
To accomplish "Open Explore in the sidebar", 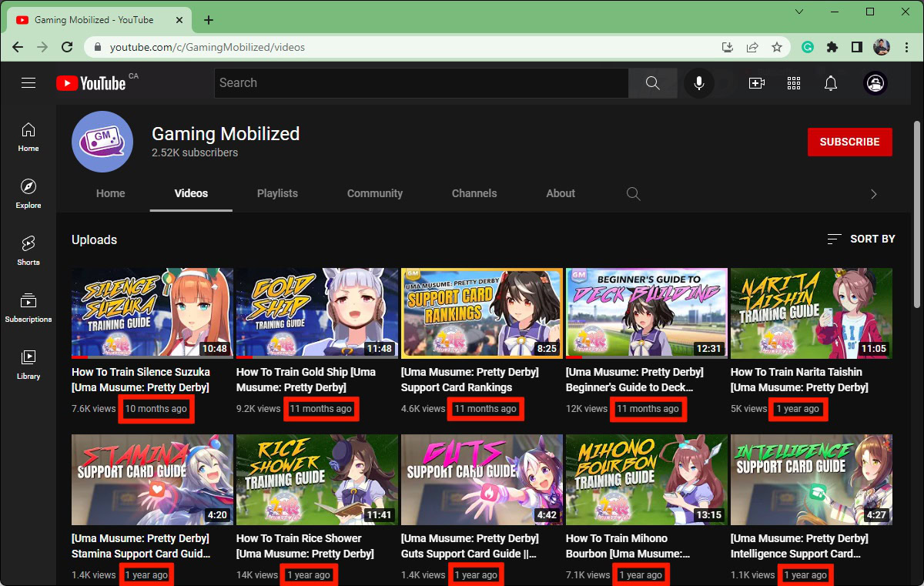I will click(x=28, y=194).
